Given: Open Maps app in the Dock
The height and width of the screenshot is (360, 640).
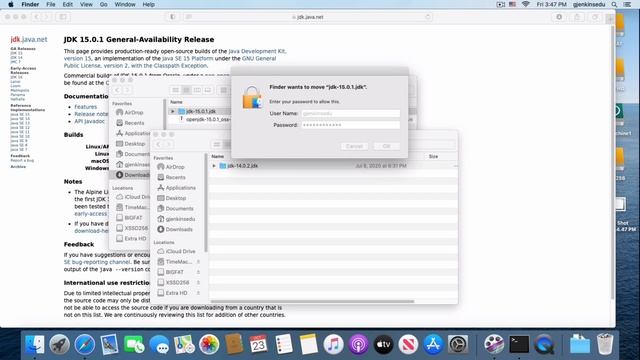Looking at the screenshot, I should [184, 344].
